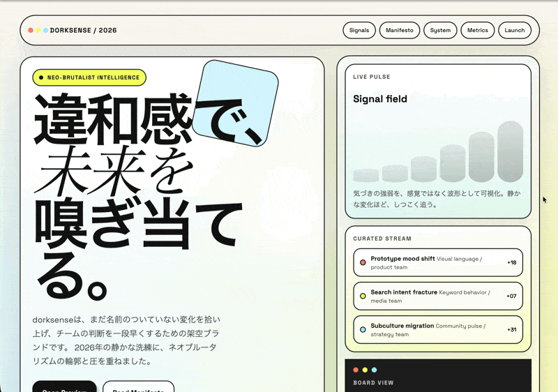Click the red dot next to Prototype mood shift
The height and width of the screenshot is (392, 558).
(363, 263)
